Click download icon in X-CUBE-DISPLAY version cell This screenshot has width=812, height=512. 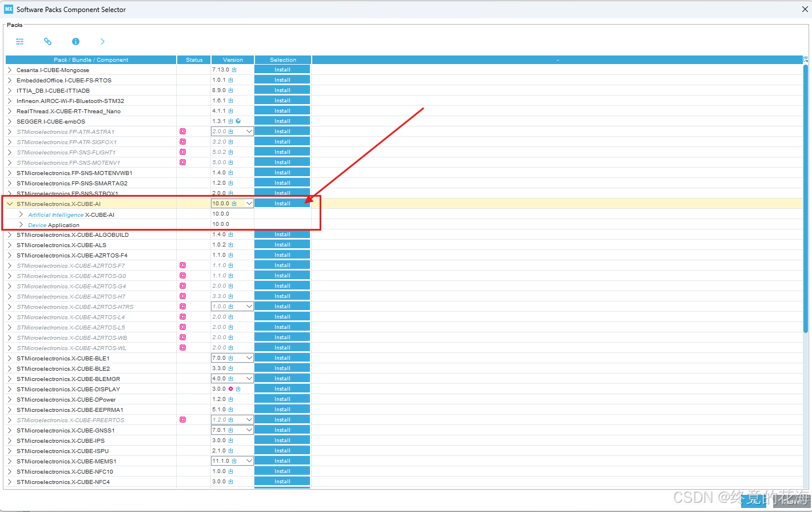(x=238, y=389)
